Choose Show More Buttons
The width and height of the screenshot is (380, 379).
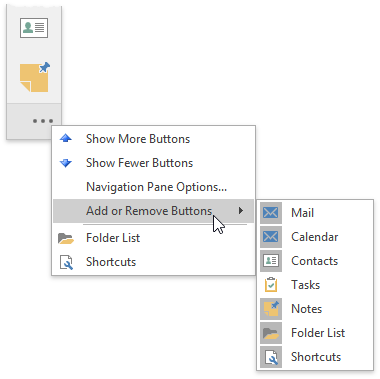click(x=138, y=139)
